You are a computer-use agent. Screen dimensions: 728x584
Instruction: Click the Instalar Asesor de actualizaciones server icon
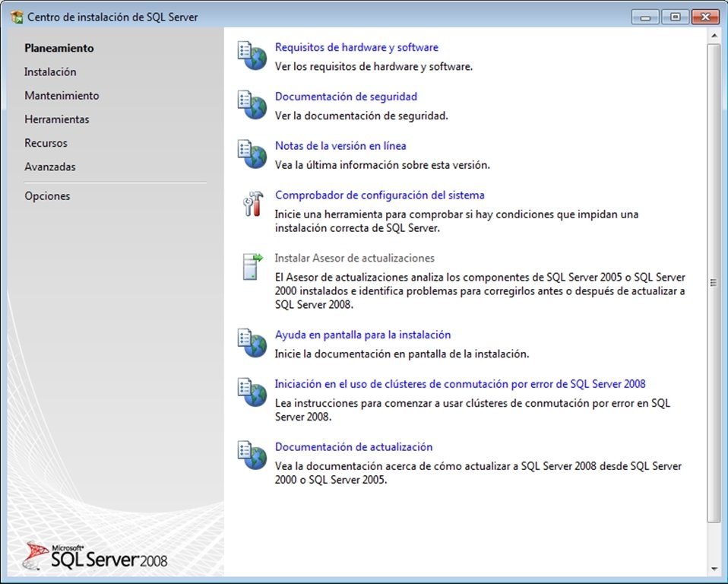pos(253,266)
